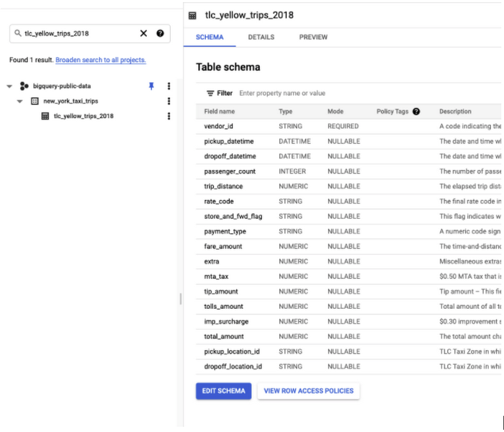504x432 pixels.
Task: Click the Table schema heading
Action: click(228, 67)
